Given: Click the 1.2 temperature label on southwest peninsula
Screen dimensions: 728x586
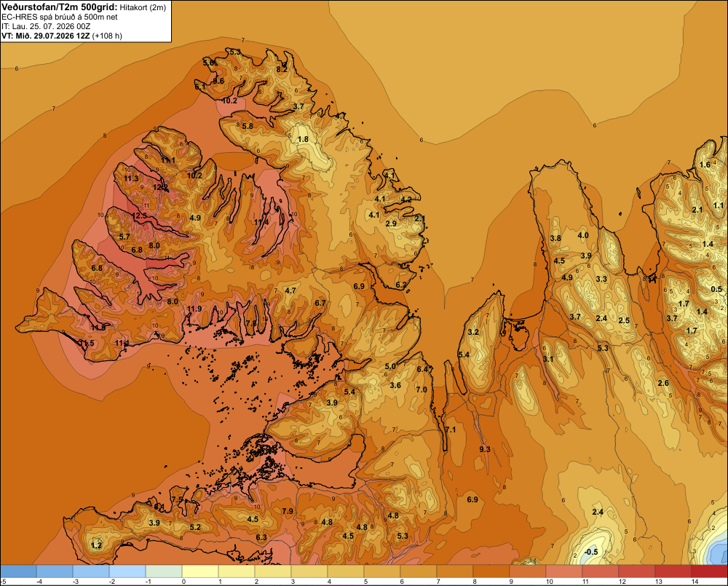Looking at the screenshot, I should click(97, 545).
